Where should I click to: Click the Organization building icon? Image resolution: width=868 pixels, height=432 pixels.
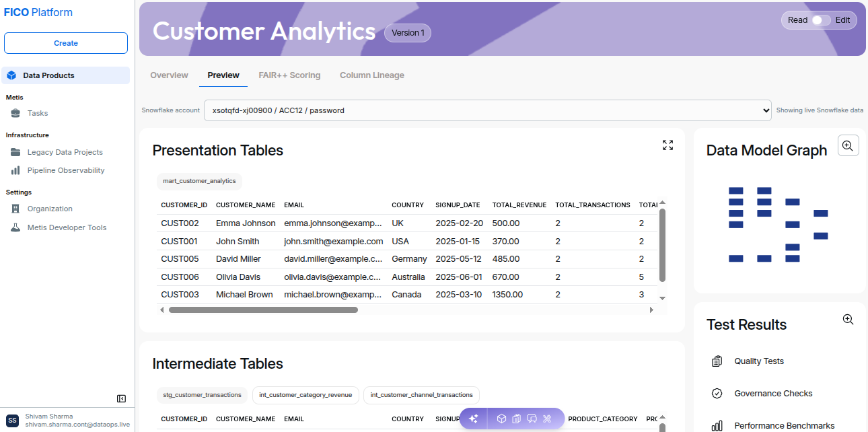click(x=15, y=209)
